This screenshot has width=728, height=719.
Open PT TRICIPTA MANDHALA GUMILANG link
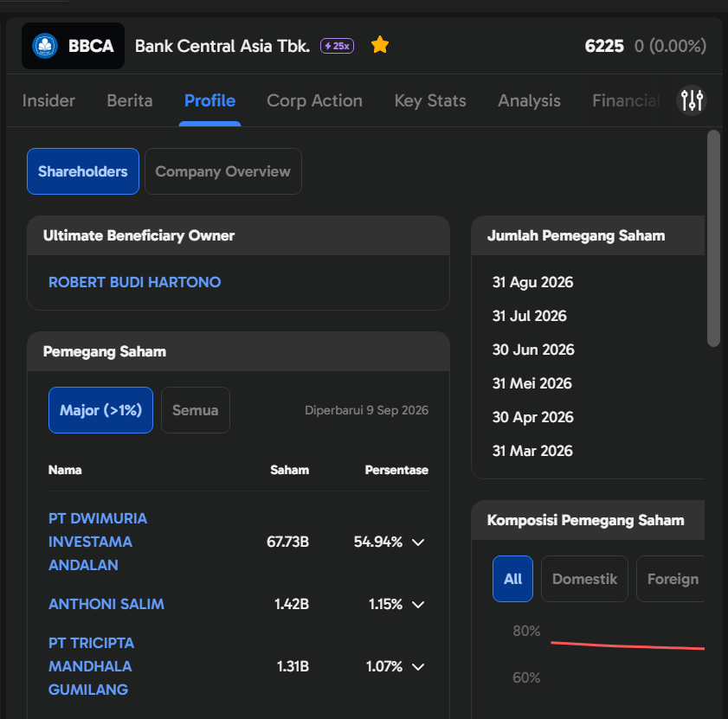(x=91, y=666)
